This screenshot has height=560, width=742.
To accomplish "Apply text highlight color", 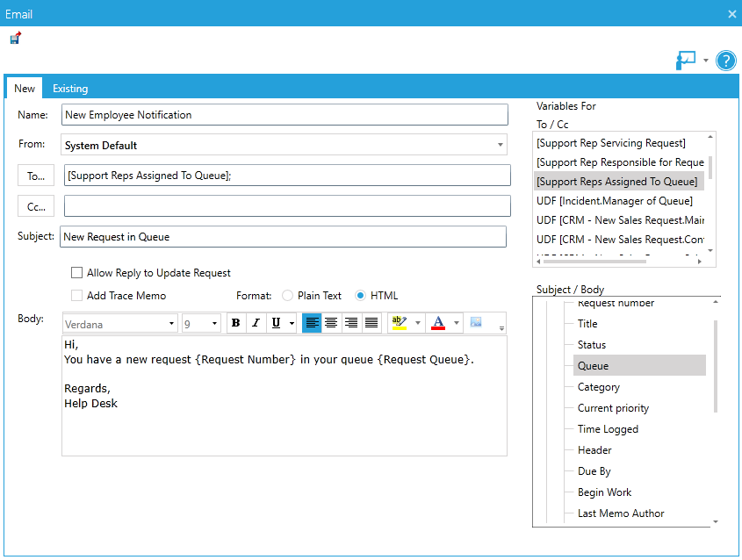I will 400,323.
